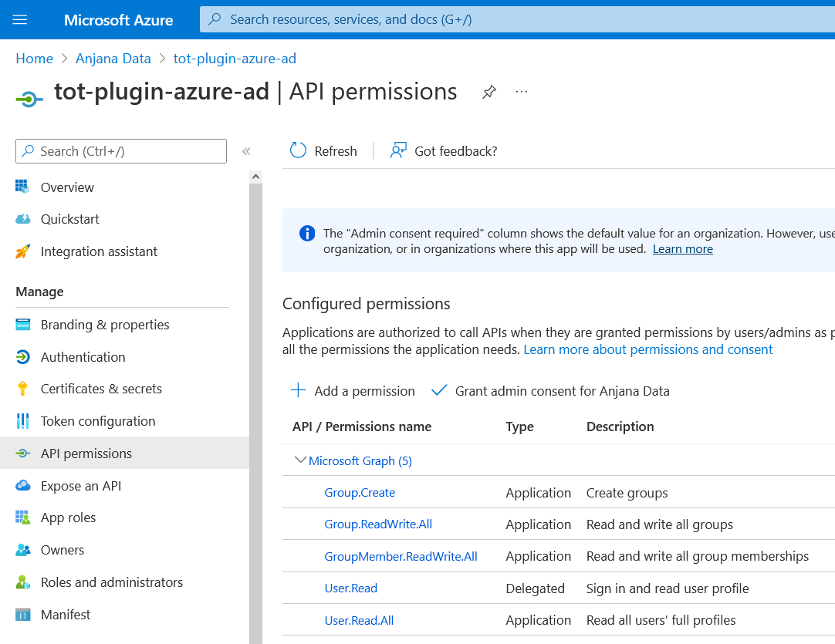Click the plus icon for Add a permission
The width and height of the screenshot is (835, 644).
pos(298,390)
